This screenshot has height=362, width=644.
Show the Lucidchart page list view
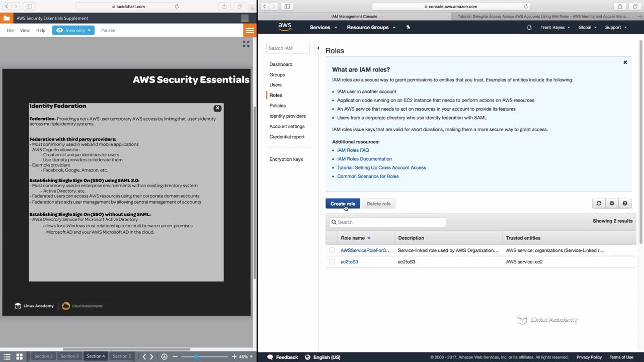pos(7,356)
